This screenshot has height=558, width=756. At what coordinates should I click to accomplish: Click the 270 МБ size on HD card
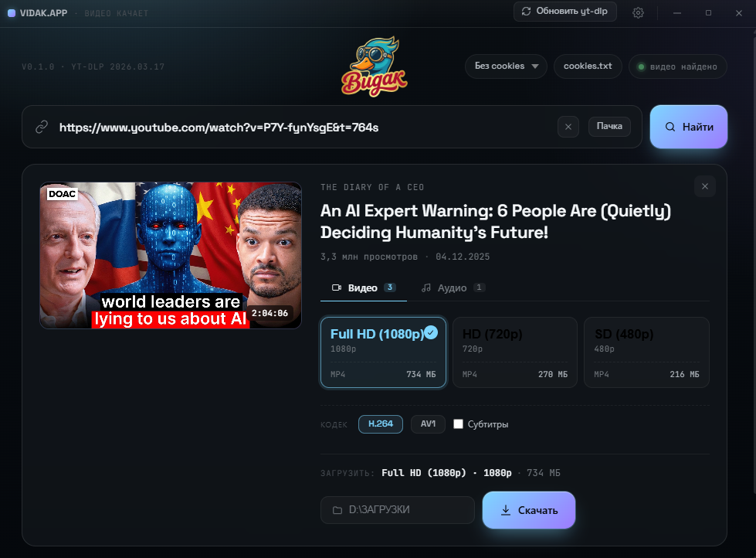(x=553, y=374)
